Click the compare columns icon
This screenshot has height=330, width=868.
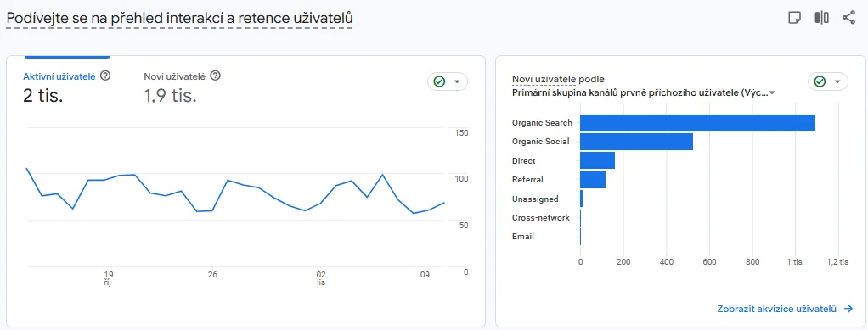click(821, 18)
